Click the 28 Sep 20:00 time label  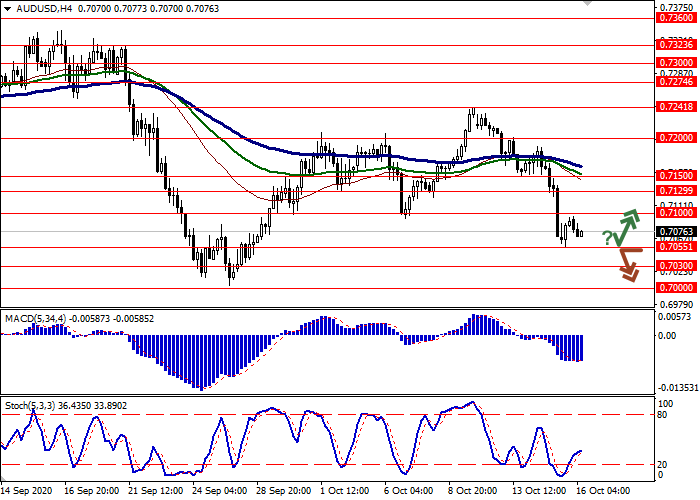[x=284, y=491]
